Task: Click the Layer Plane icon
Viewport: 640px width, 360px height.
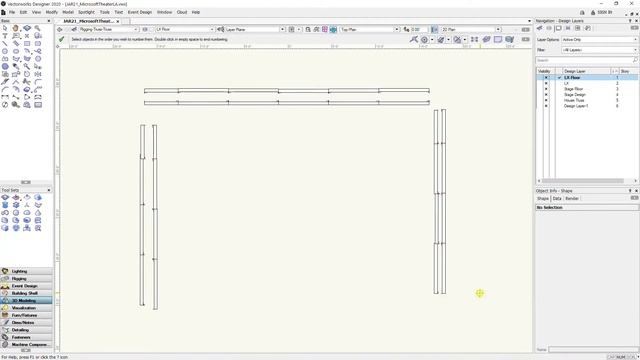Action: coord(220,29)
